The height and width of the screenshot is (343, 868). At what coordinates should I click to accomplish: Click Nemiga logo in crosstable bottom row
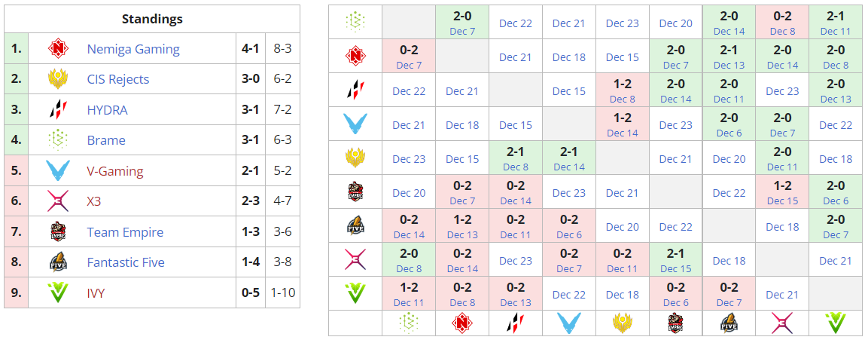tap(462, 323)
